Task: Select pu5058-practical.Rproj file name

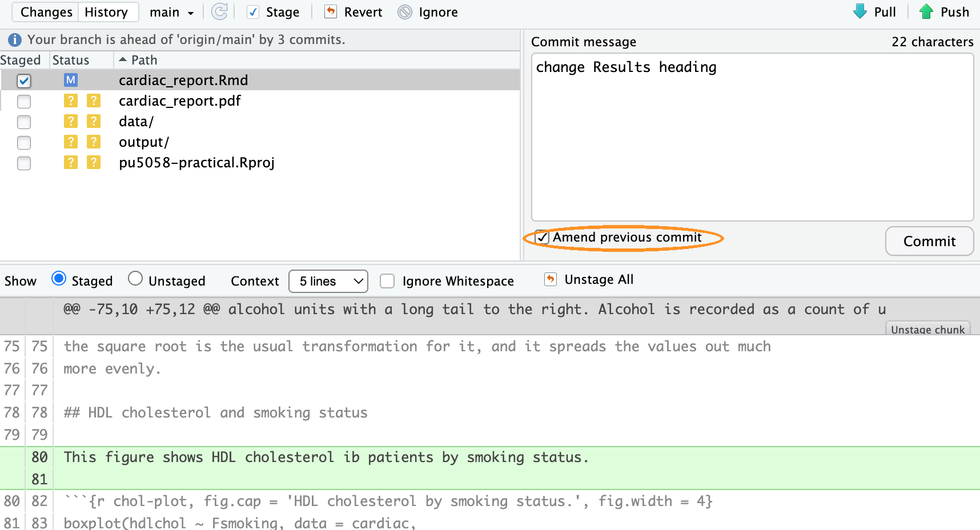Action: [x=196, y=162]
